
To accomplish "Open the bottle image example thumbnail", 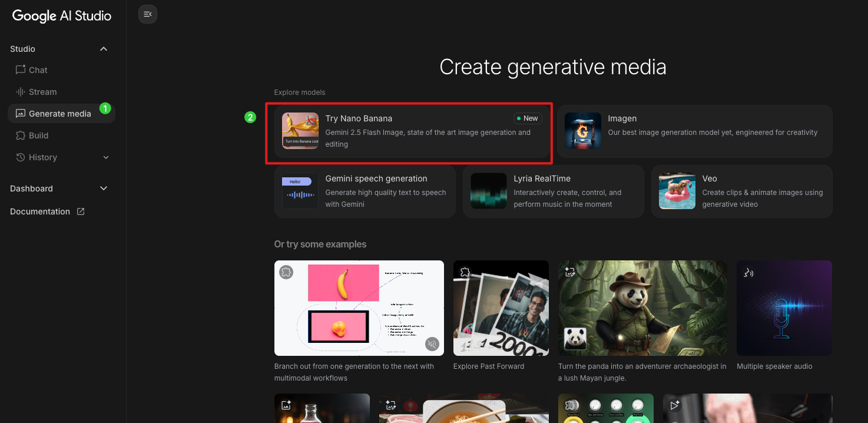I will click(x=322, y=408).
